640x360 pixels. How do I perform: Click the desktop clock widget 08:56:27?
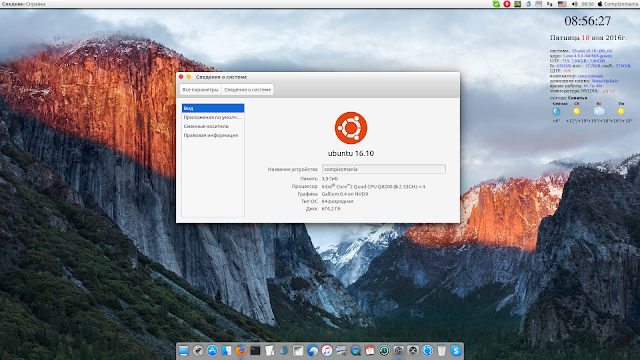[x=588, y=21]
